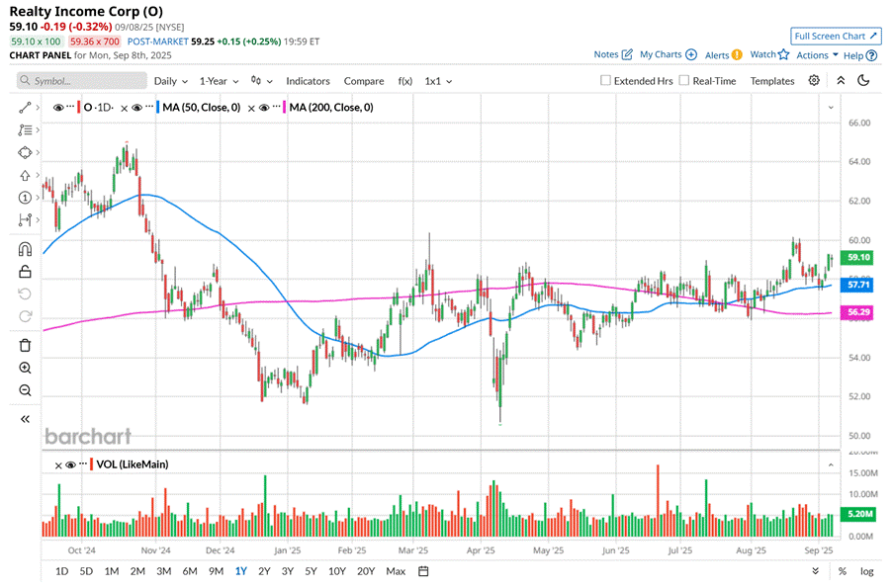
Task: Select the up arrow marker tool
Action: pos(25,175)
